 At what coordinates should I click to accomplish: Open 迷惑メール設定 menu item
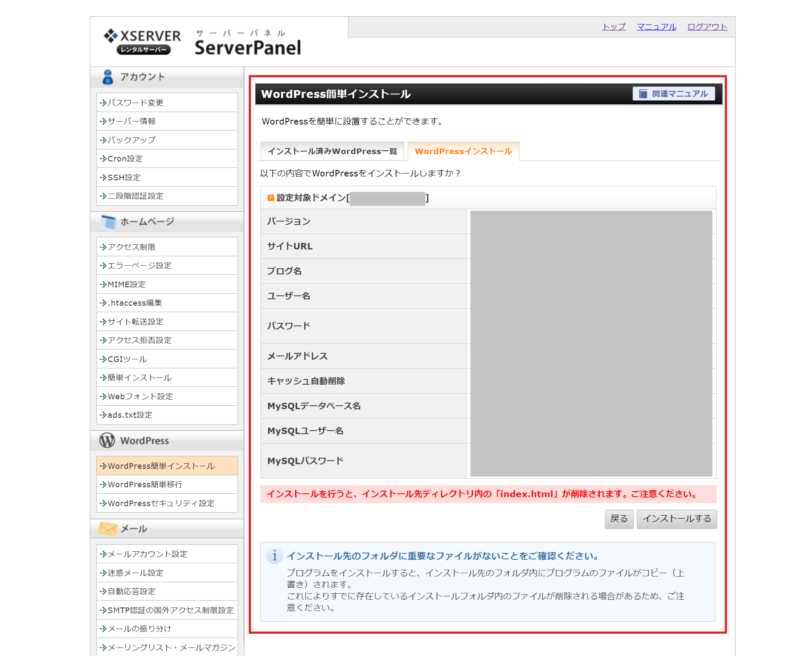coord(167,573)
